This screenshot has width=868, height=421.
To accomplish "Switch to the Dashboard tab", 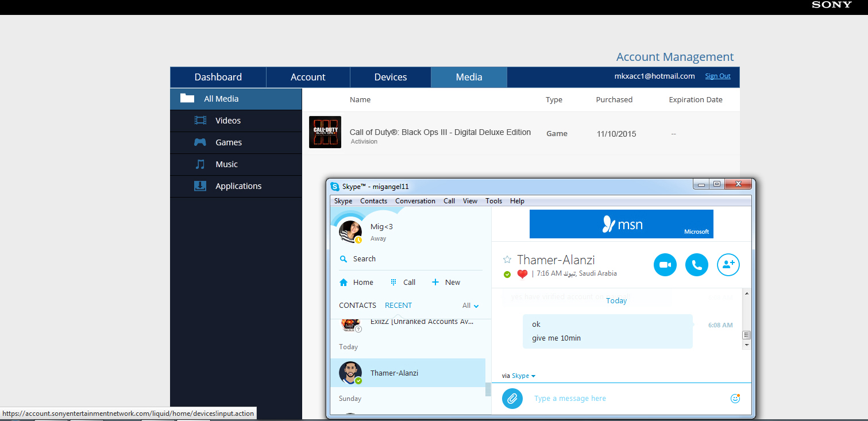I will tap(218, 77).
